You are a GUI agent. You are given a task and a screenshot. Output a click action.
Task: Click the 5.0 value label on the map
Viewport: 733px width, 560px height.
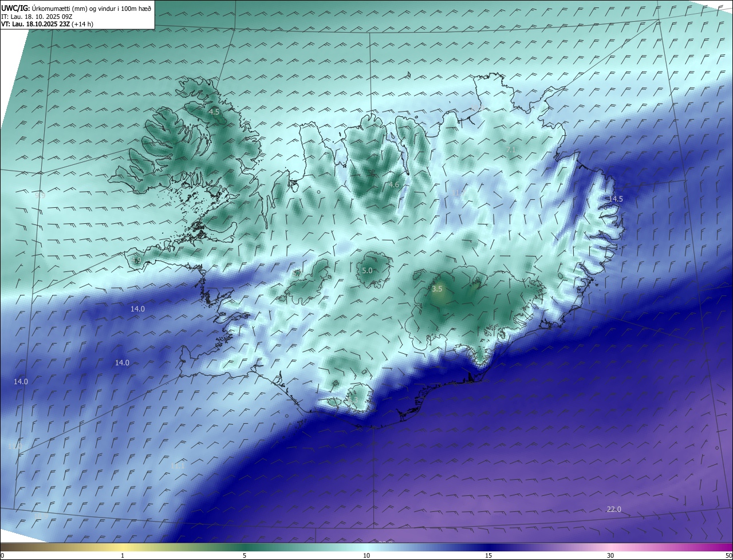pyautogui.click(x=367, y=270)
